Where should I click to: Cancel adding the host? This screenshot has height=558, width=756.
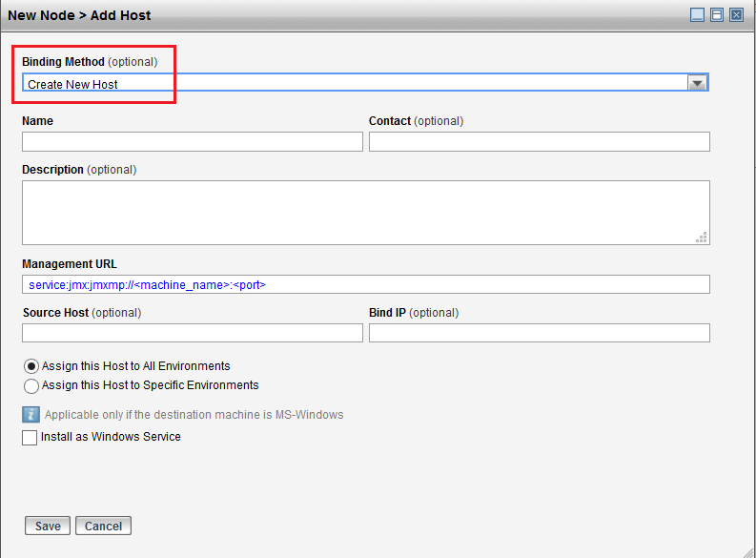pos(103,526)
